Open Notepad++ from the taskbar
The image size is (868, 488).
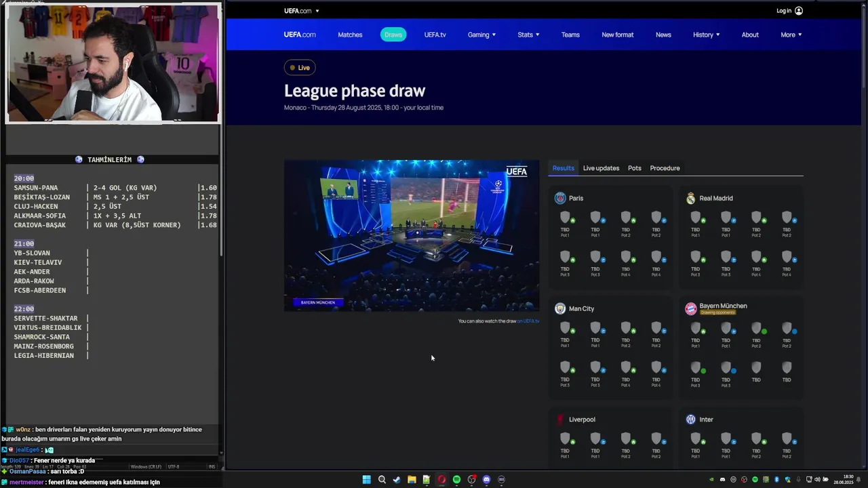427,479
